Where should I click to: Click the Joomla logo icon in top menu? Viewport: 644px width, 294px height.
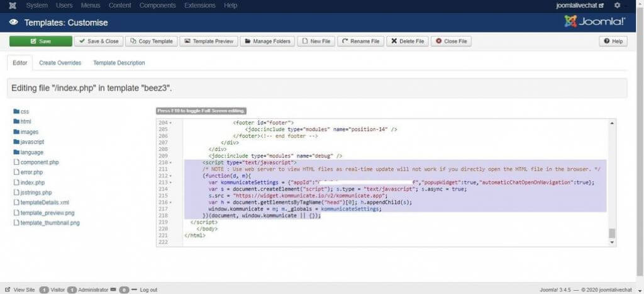coord(13,6)
